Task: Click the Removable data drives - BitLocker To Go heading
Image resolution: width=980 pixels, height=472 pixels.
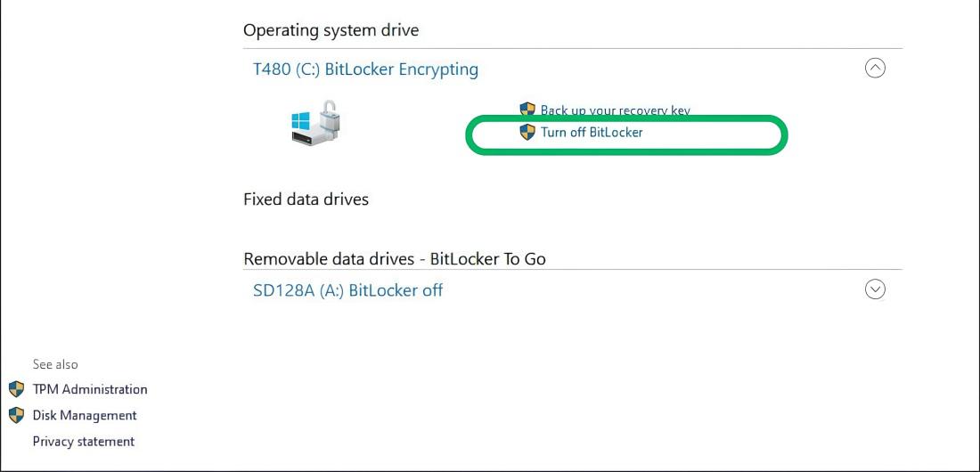Action: tap(394, 259)
